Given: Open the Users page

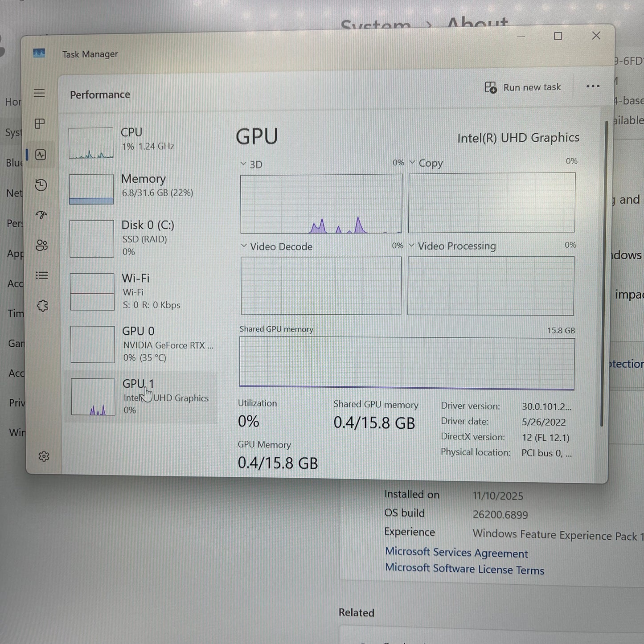Looking at the screenshot, I should 41,246.
